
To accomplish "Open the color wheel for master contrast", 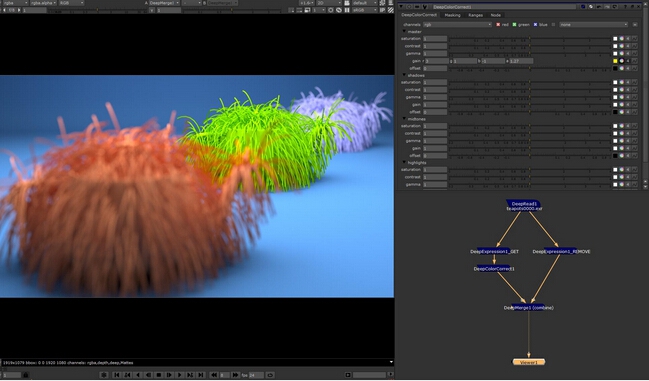I will coord(622,46).
